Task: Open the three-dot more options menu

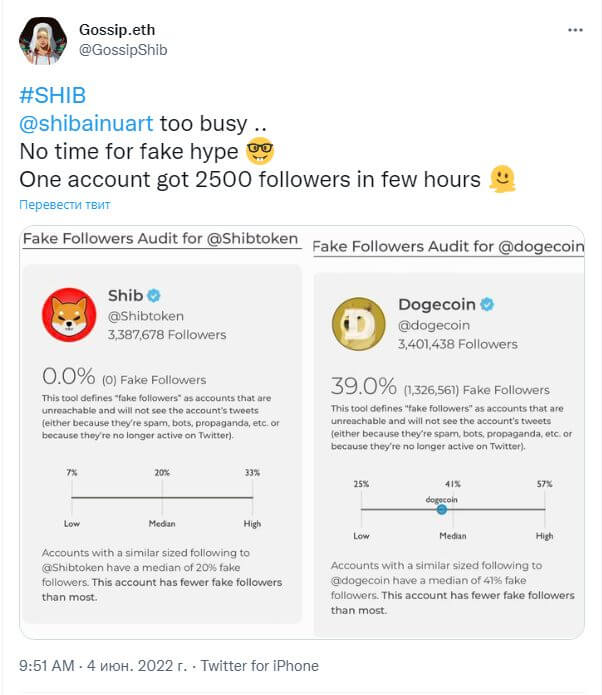Action: [x=575, y=30]
